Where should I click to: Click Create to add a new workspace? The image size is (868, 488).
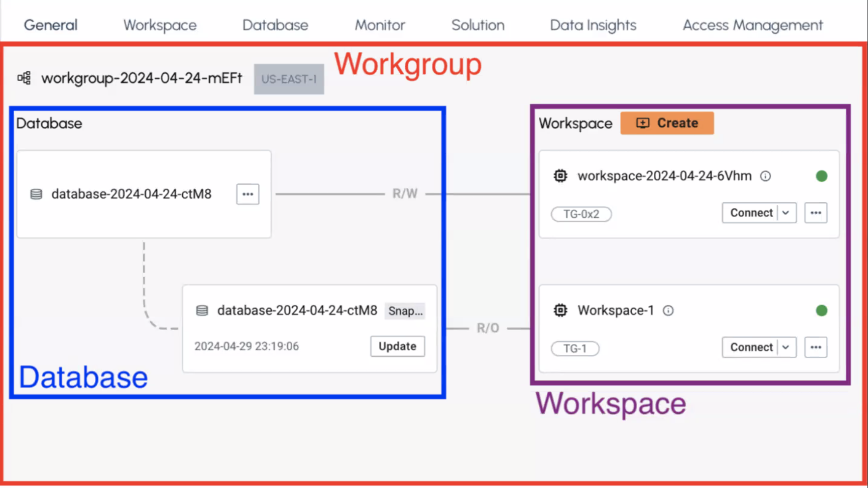[x=667, y=123]
